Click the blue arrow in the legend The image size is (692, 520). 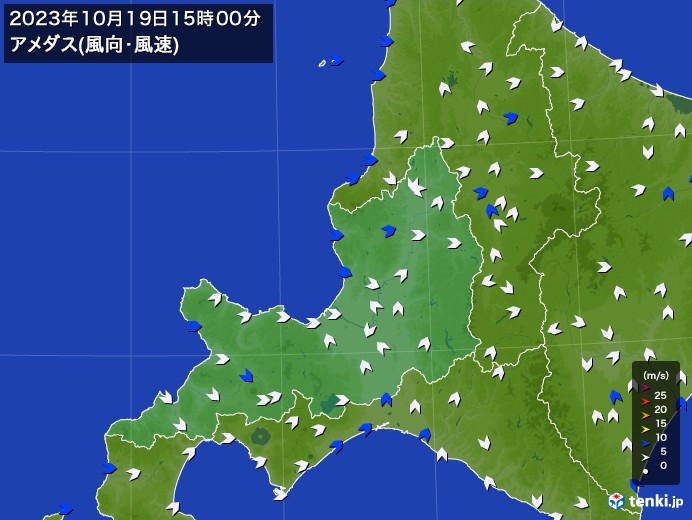(645, 444)
